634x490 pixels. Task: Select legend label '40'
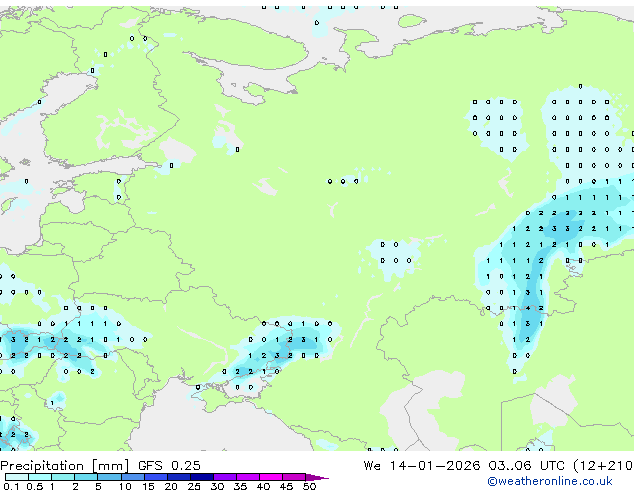(263, 486)
